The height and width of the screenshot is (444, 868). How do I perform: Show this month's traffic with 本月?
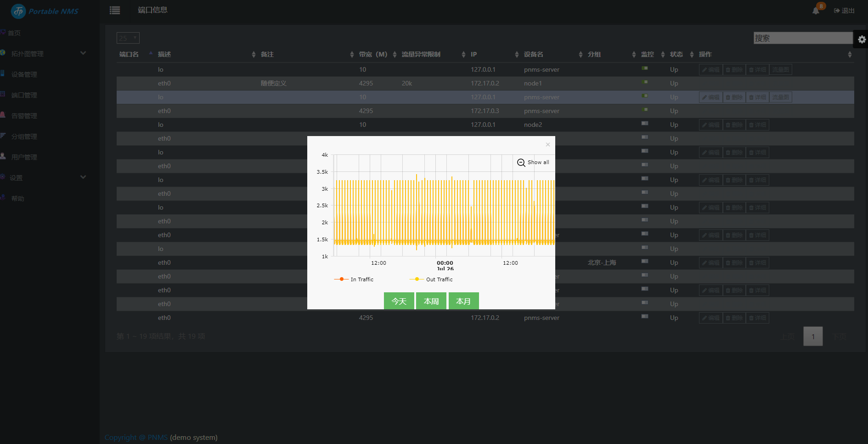tap(463, 301)
